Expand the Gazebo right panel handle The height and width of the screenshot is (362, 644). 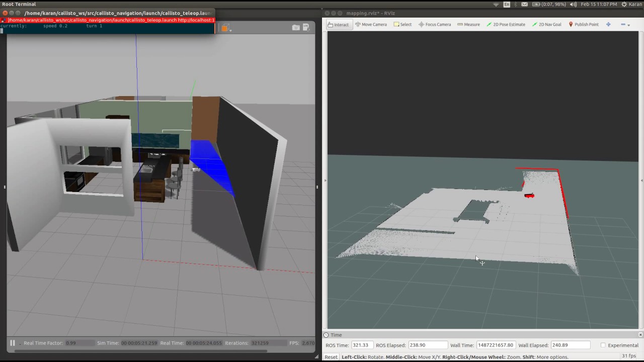click(317, 187)
